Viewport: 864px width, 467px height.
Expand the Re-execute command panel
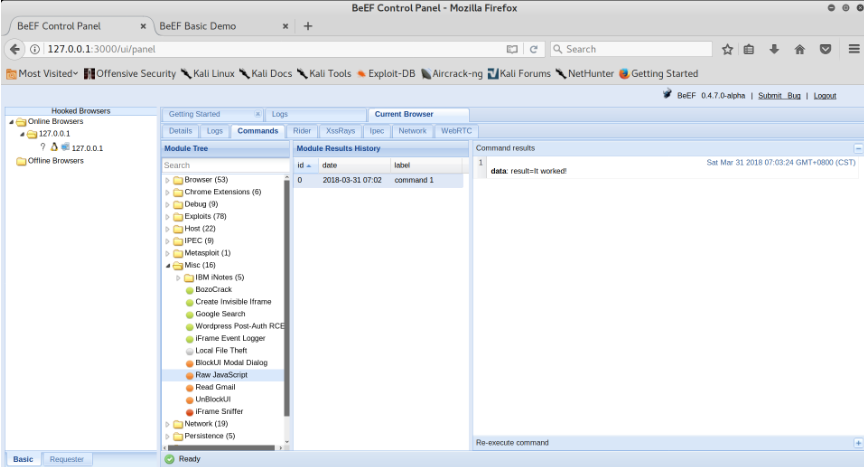point(858,443)
